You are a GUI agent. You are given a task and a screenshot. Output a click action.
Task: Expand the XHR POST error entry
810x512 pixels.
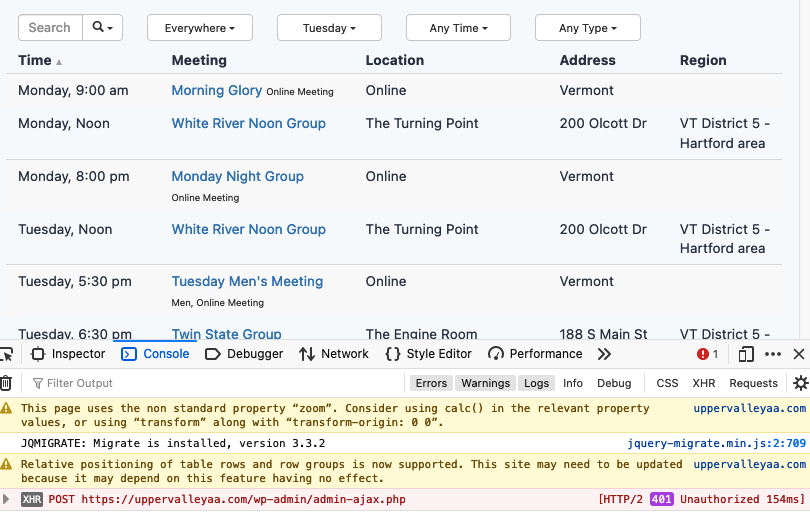pyautogui.click(x=6, y=500)
